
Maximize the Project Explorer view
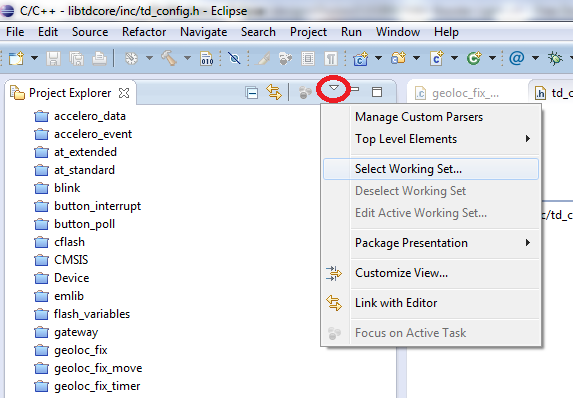click(377, 92)
